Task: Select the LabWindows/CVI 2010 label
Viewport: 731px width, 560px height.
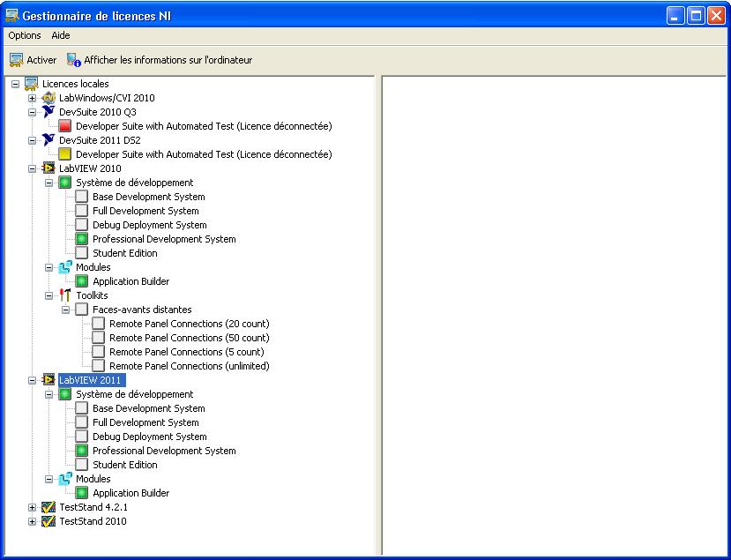Action: 107,98
